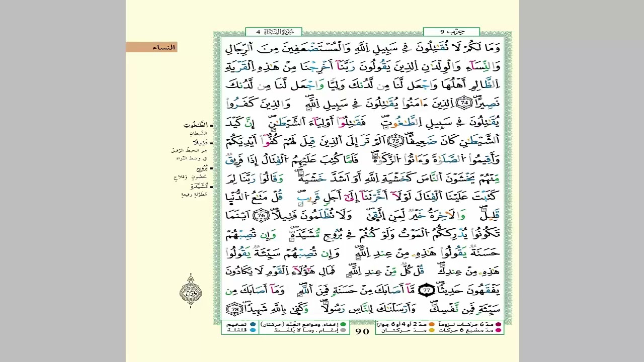Click the gray إدغام وما لا يلفظ dot
Viewport: 644px width, 362px height.
343,330
